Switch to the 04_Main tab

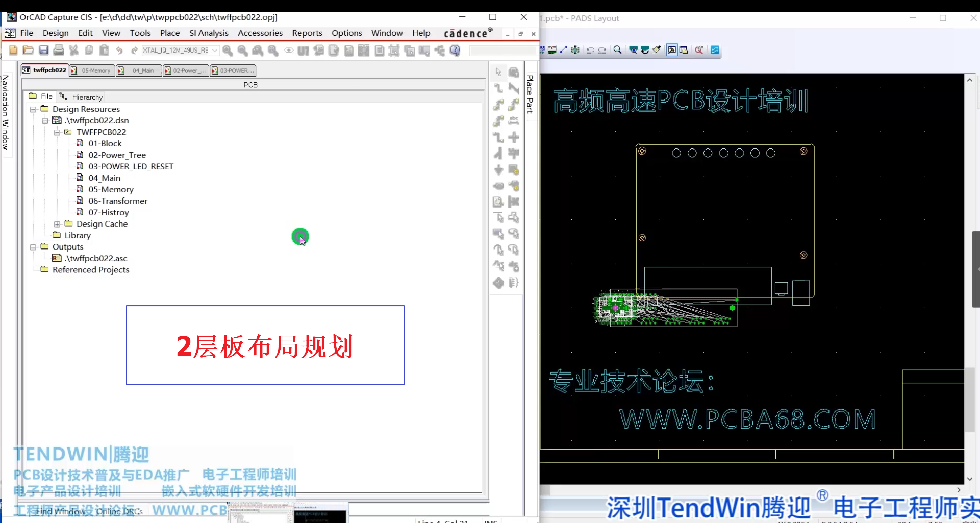pos(139,70)
